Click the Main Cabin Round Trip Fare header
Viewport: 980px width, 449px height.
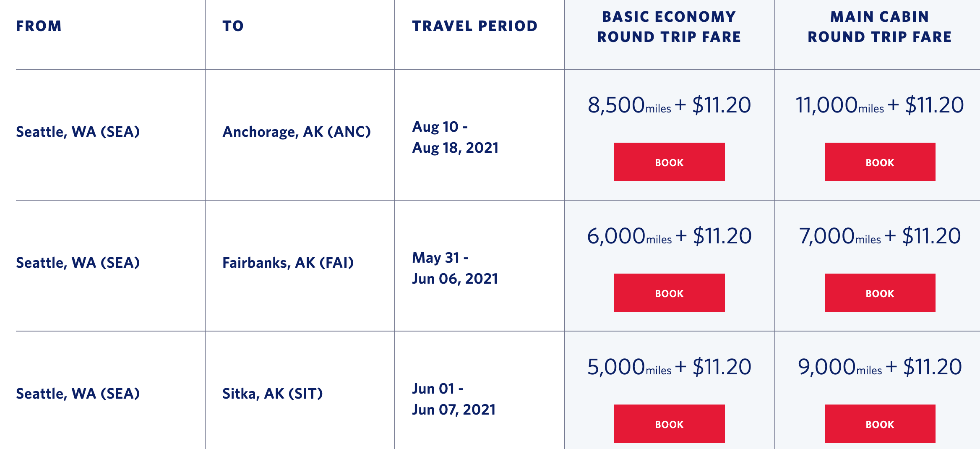coord(880,27)
